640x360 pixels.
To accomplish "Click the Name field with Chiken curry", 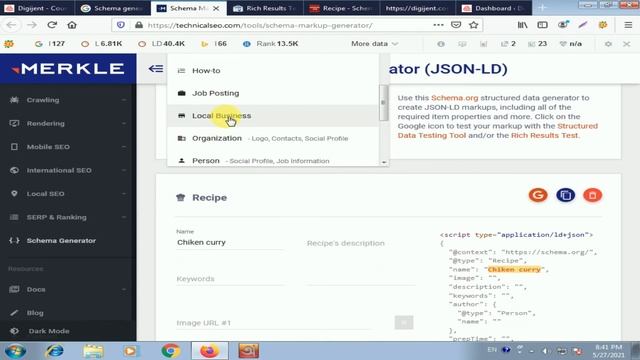I will 230,242.
